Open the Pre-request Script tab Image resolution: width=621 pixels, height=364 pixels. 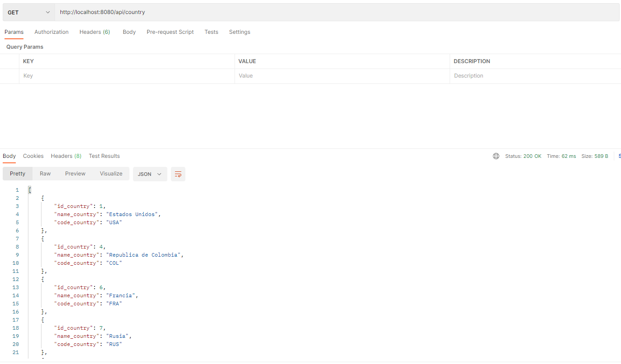coord(170,32)
